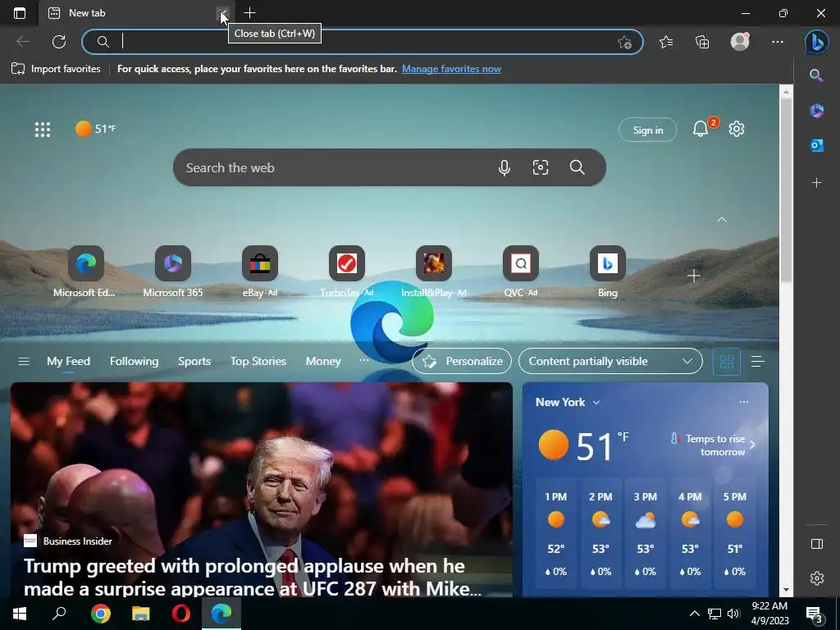Open Outlook in the sidebar
Screen dimensions: 840x630
(816, 145)
